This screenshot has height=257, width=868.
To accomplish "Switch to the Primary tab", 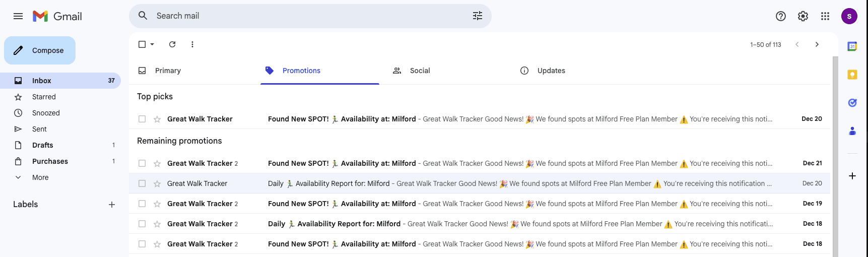I will point(193,71).
